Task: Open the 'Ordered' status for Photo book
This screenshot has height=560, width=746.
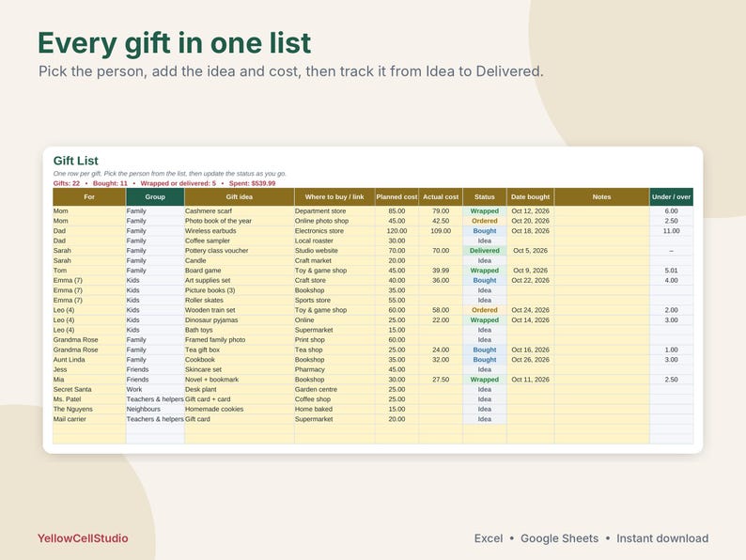Action: tap(485, 221)
